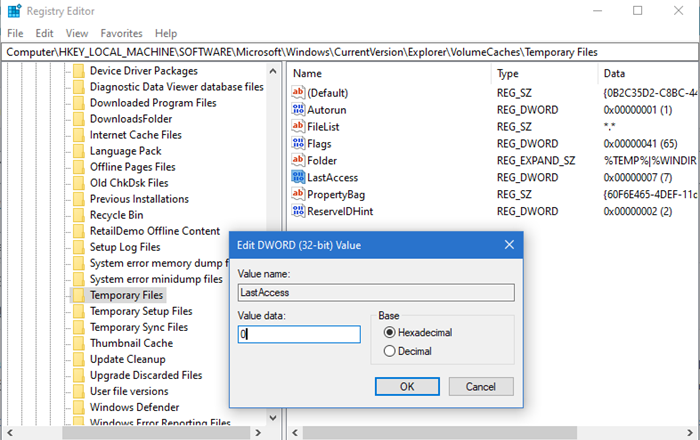700x440 pixels.
Task: Select the User file versions key
Action: click(129, 391)
